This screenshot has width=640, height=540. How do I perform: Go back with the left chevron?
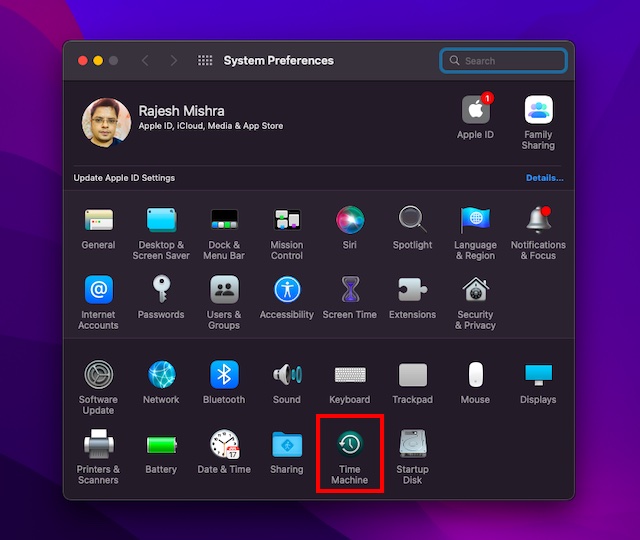[x=145, y=61]
